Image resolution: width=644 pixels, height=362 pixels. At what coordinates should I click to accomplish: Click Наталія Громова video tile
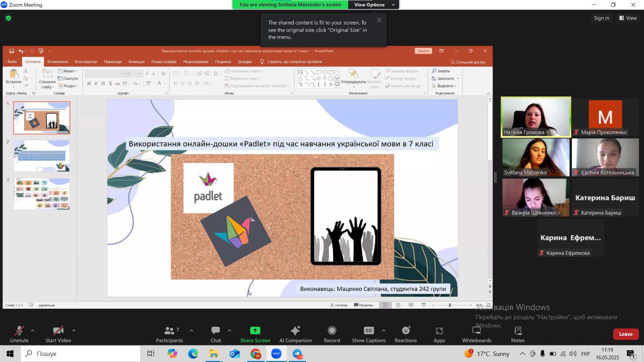(x=536, y=117)
